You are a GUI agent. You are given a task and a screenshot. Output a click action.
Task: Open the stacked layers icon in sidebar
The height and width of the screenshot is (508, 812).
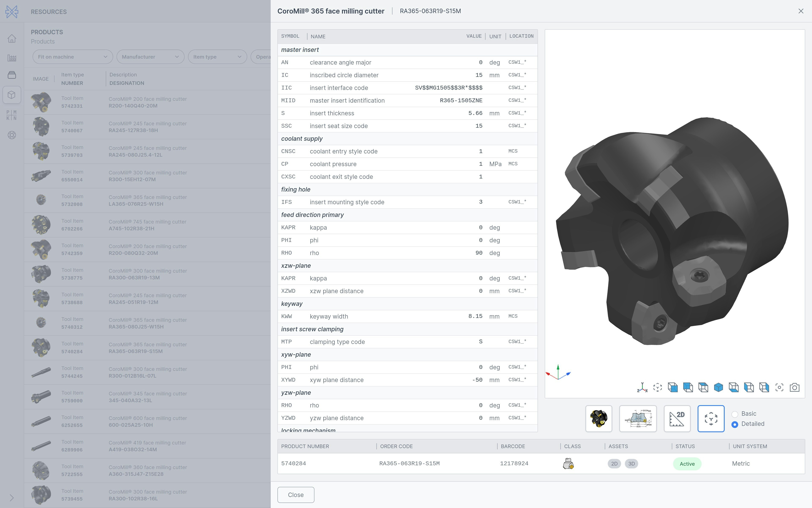[12, 75]
